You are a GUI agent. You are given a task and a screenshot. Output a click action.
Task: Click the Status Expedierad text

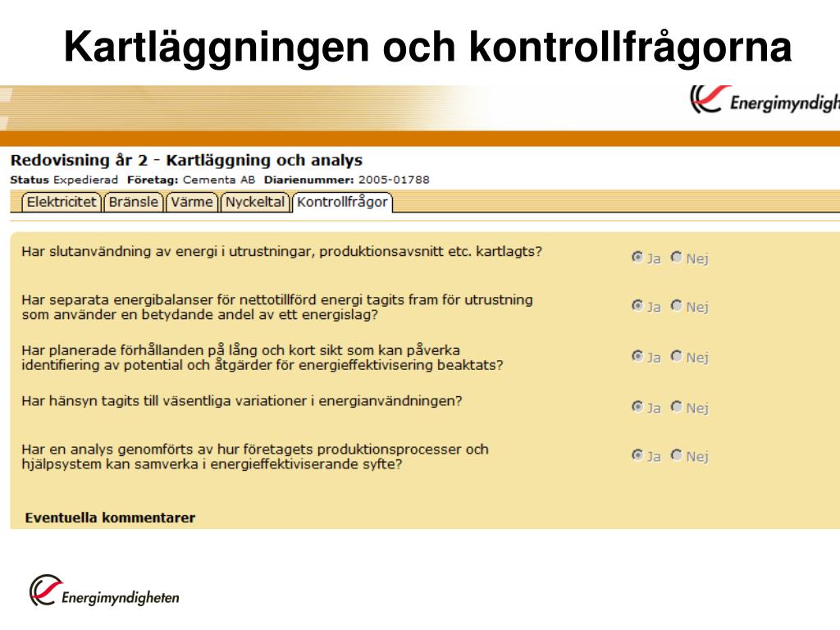click(64, 180)
